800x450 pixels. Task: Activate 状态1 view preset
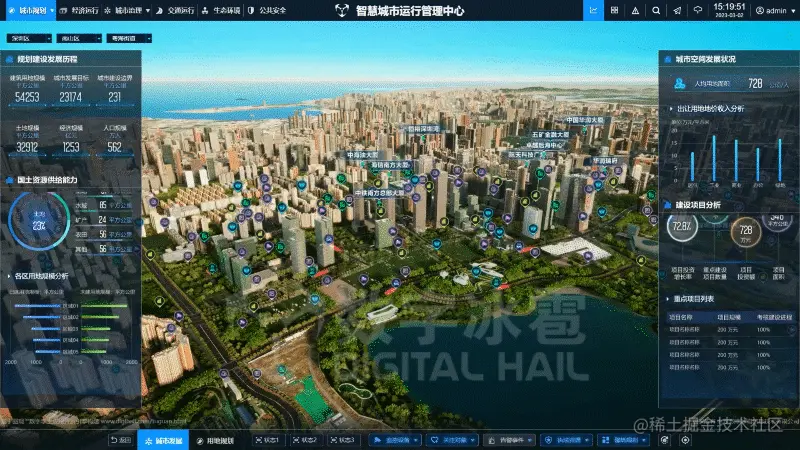pos(267,440)
